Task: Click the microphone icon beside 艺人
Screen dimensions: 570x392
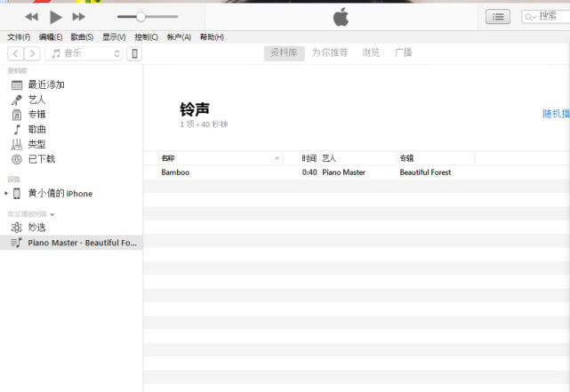Action: [x=17, y=100]
